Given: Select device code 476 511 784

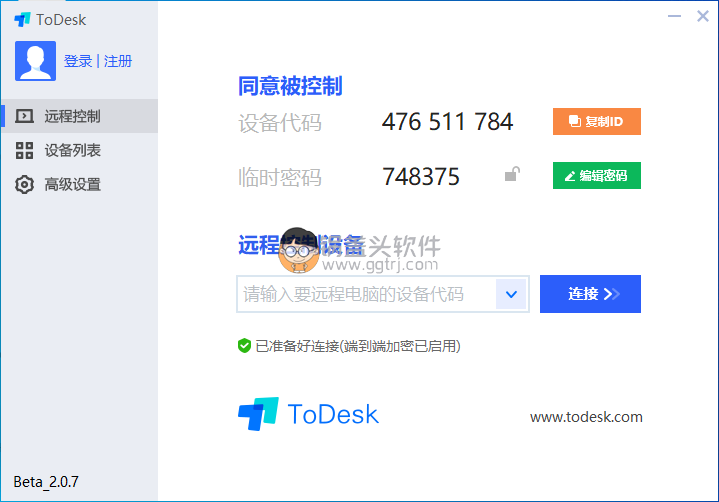Looking at the screenshot, I should 447,122.
